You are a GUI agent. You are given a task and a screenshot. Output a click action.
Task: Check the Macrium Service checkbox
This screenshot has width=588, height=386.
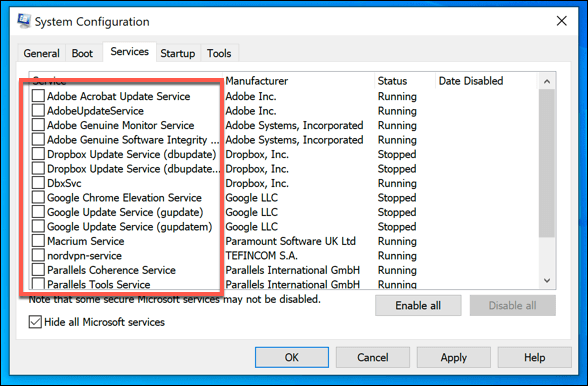coord(38,241)
